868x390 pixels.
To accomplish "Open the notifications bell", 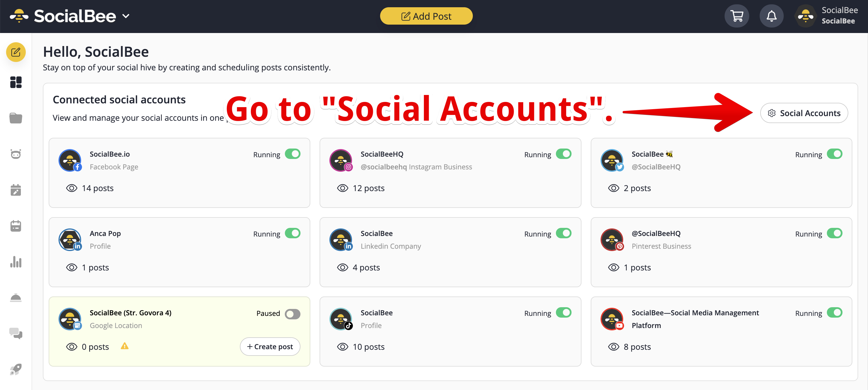I will 772,16.
